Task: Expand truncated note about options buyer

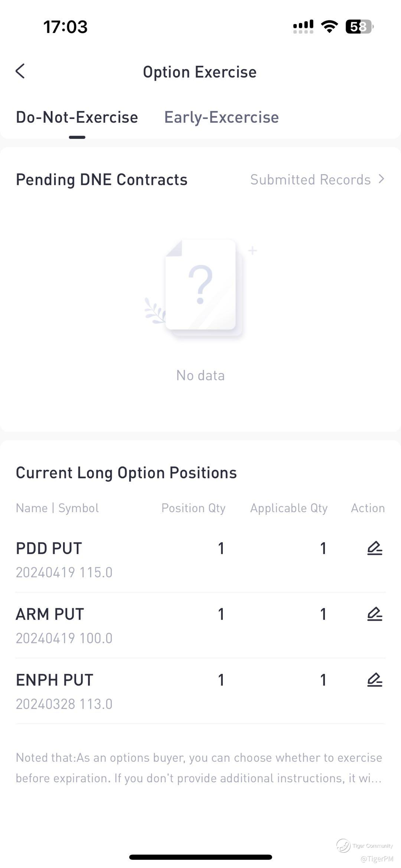Action: click(199, 768)
